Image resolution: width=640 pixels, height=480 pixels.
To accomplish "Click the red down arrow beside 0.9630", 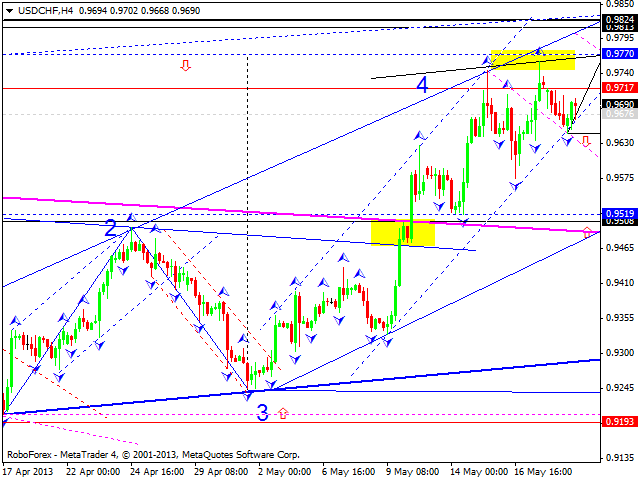I will (586, 141).
